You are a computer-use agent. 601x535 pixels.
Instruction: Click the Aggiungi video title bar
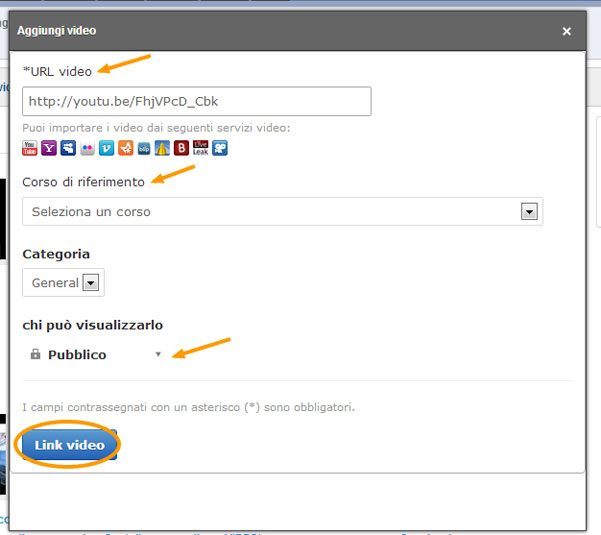(x=280, y=31)
